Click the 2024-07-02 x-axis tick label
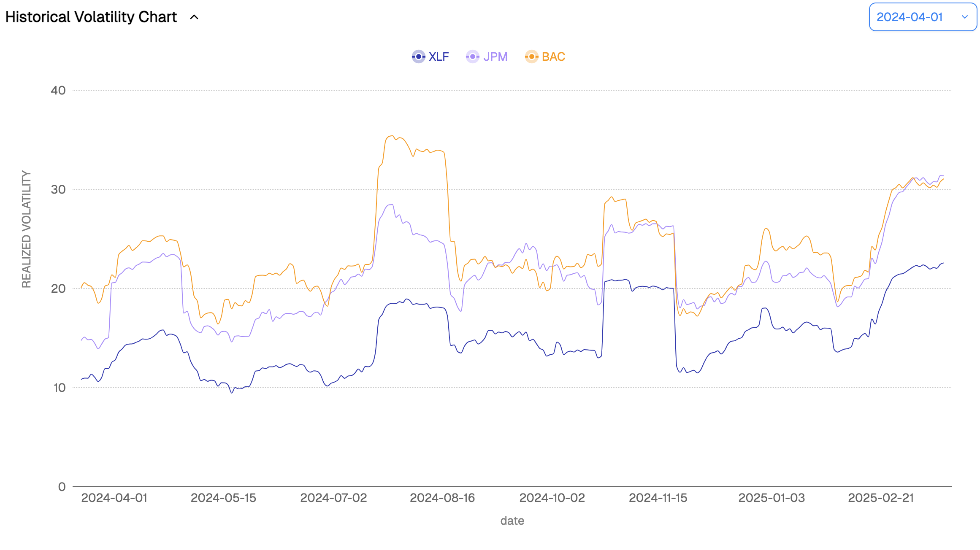This screenshot has height=550, width=980. (333, 498)
